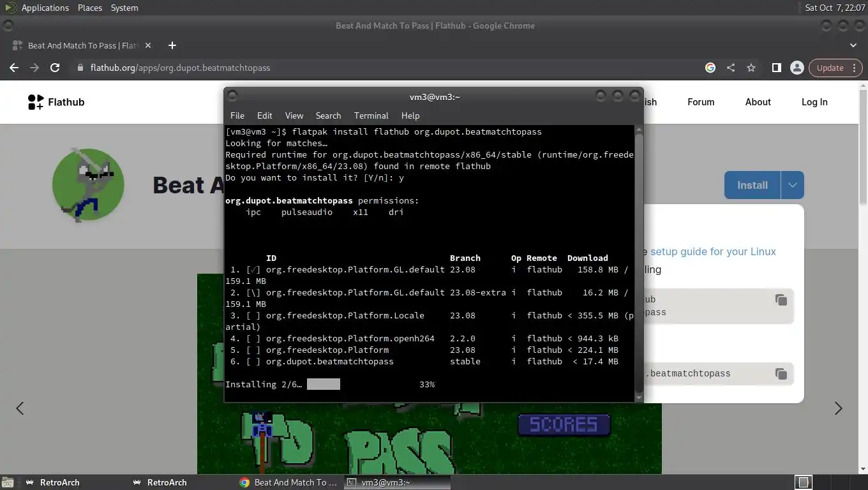868x490 pixels.
Task: Open a new Chrome tab
Action: [172, 45]
